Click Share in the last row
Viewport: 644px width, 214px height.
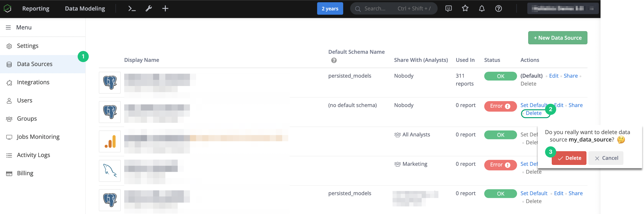(x=575, y=194)
